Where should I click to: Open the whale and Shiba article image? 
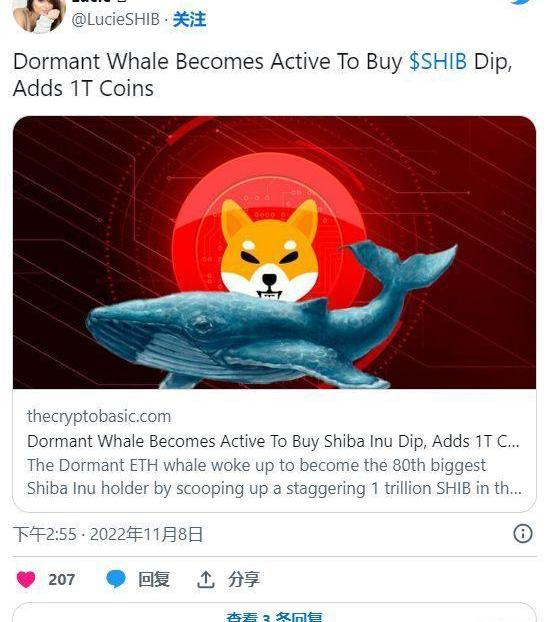point(274,252)
